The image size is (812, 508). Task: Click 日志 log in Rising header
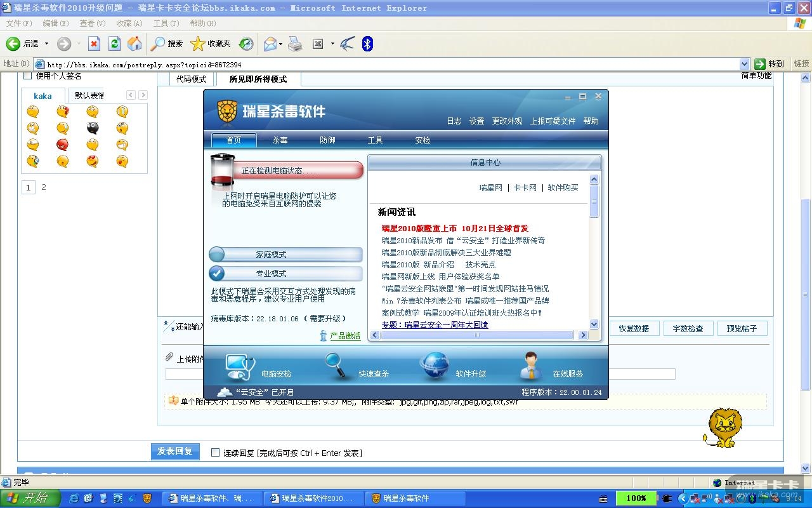pyautogui.click(x=454, y=121)
